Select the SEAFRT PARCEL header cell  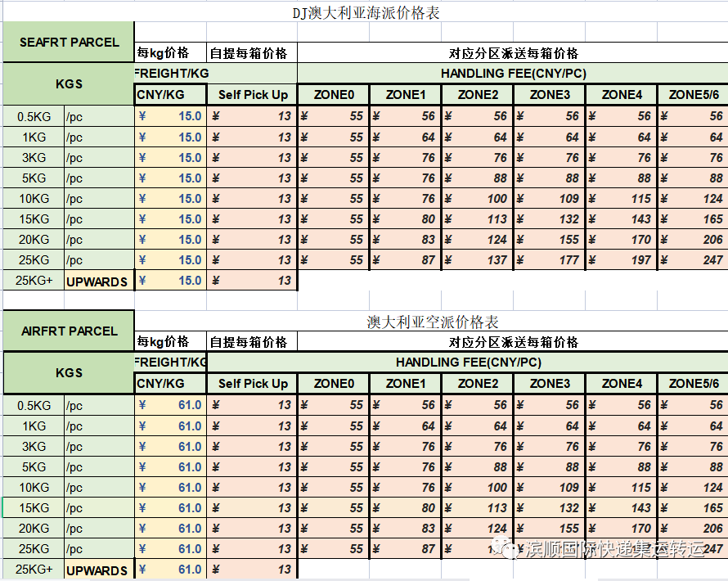[x=69, y=42]
